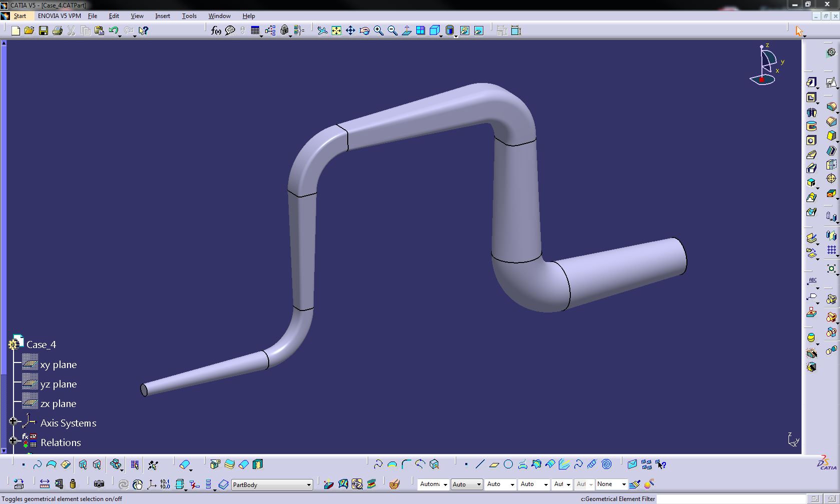The image size is (840, 504).
Task: Select the Pad tool
Action: tap(811, 82)
